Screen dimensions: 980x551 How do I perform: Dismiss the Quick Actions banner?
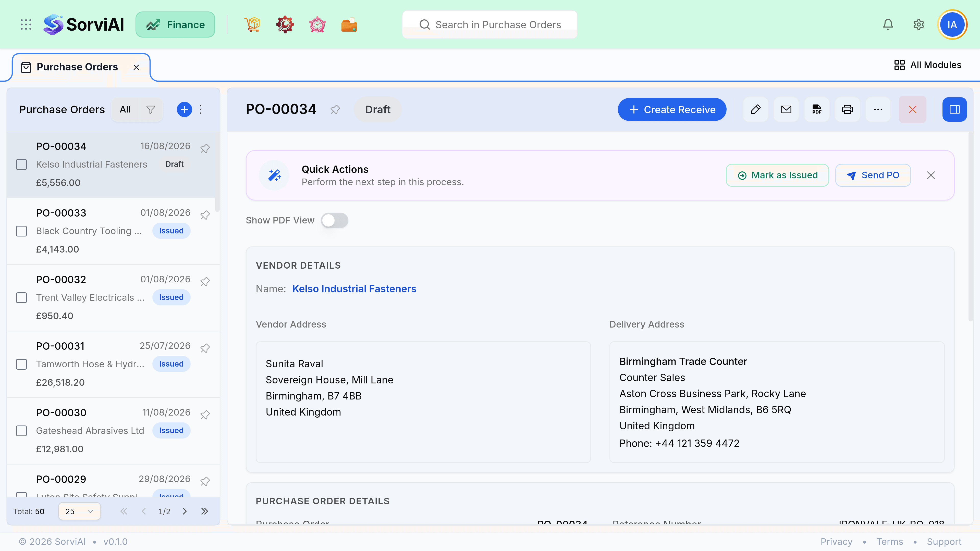931,175
